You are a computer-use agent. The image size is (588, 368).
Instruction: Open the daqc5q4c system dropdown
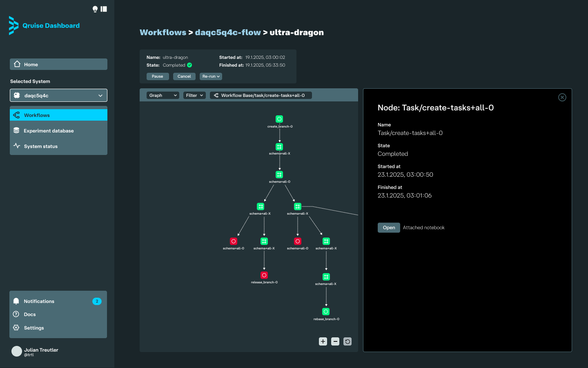click(x=58, y=95)
